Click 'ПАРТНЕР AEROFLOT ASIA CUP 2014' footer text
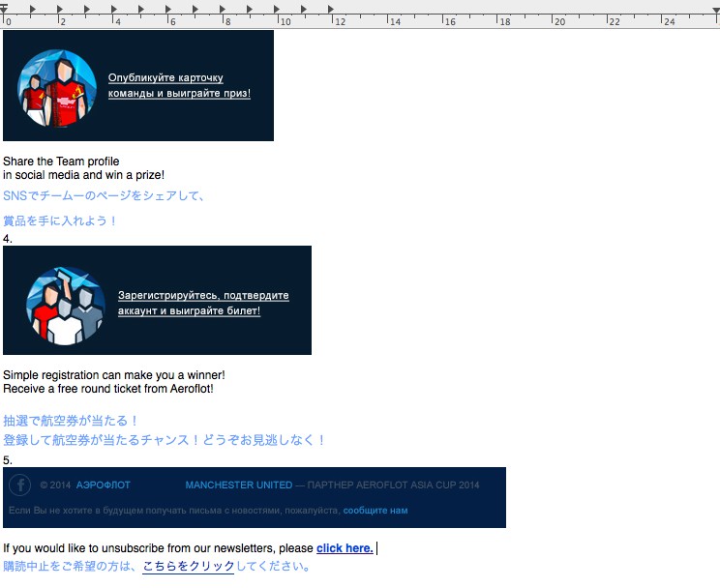 pyautogui.click(x=393, y=485)
